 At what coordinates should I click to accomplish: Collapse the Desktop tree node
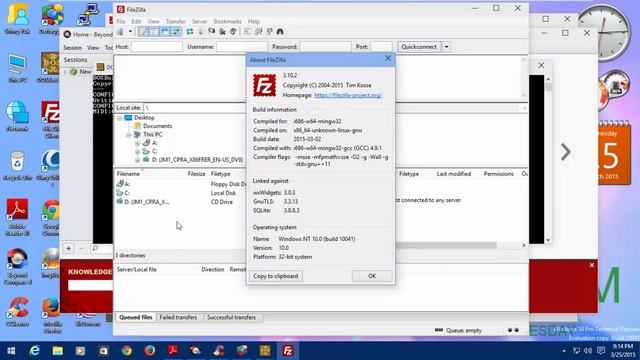120,118
